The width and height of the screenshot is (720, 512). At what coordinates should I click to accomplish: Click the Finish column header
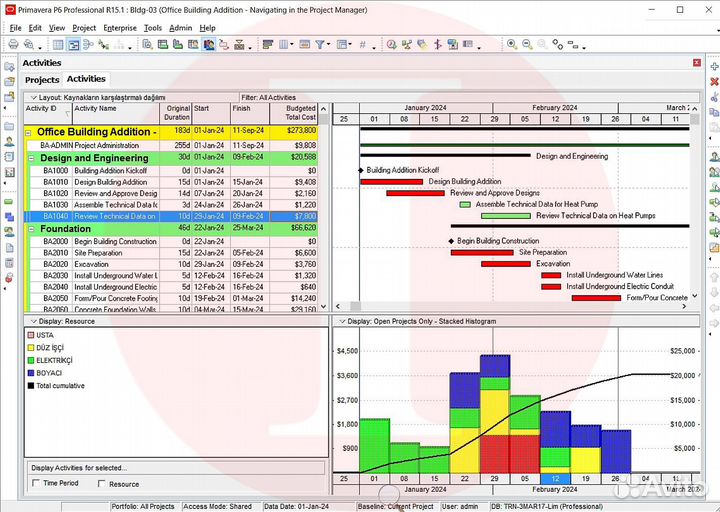click(x=249, y=113)
